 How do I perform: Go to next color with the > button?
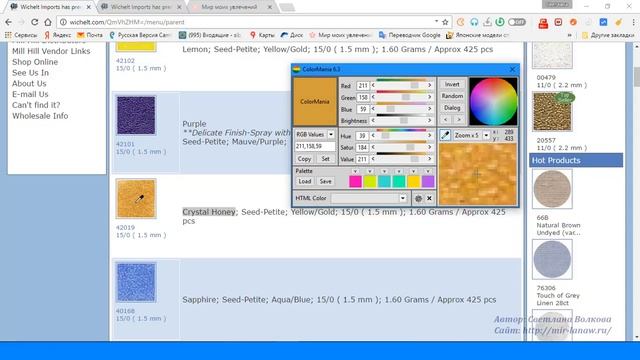coord(458,120)
